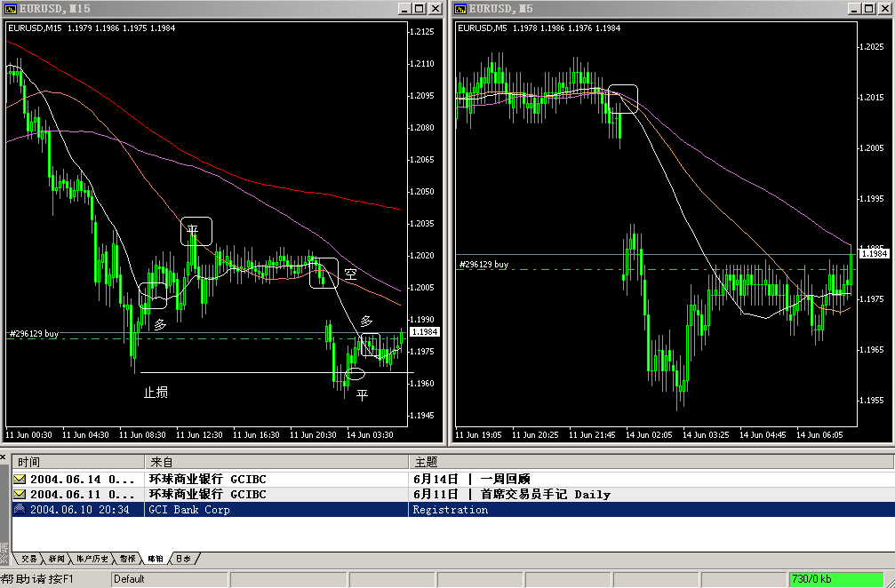
Task: Sort mail by the 来自 column header
Action: pyautogui.click(x=276, y=461)
